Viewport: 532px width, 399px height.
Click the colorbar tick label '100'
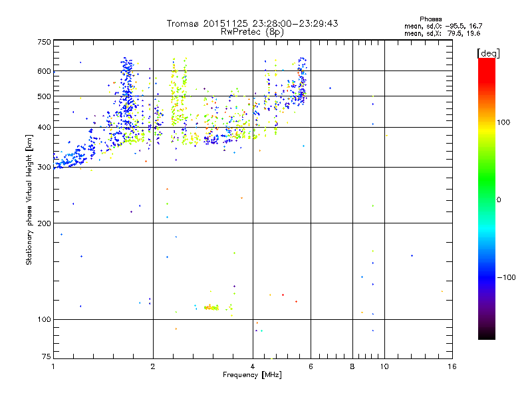pyautogui.click(x=503, y=122)
